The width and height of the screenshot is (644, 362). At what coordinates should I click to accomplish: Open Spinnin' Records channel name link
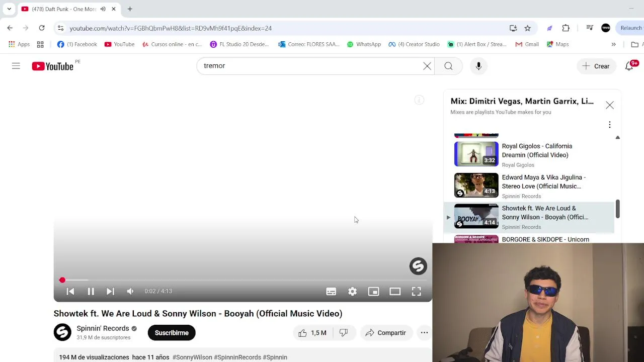[103, 328]
